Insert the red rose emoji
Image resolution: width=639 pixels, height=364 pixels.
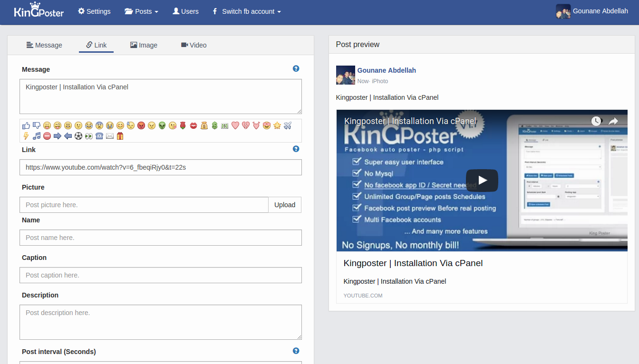click(183, 125)
